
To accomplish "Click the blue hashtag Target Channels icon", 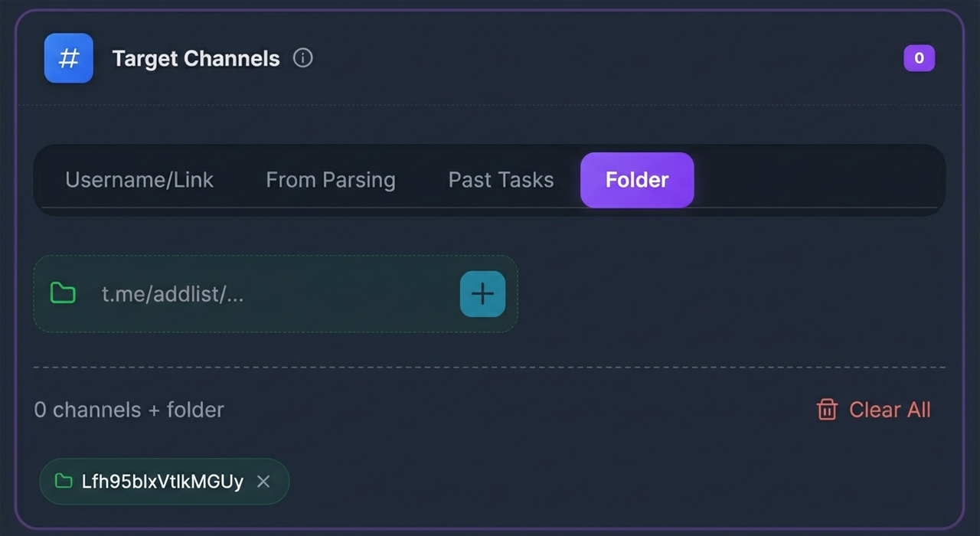I will 69,58.
